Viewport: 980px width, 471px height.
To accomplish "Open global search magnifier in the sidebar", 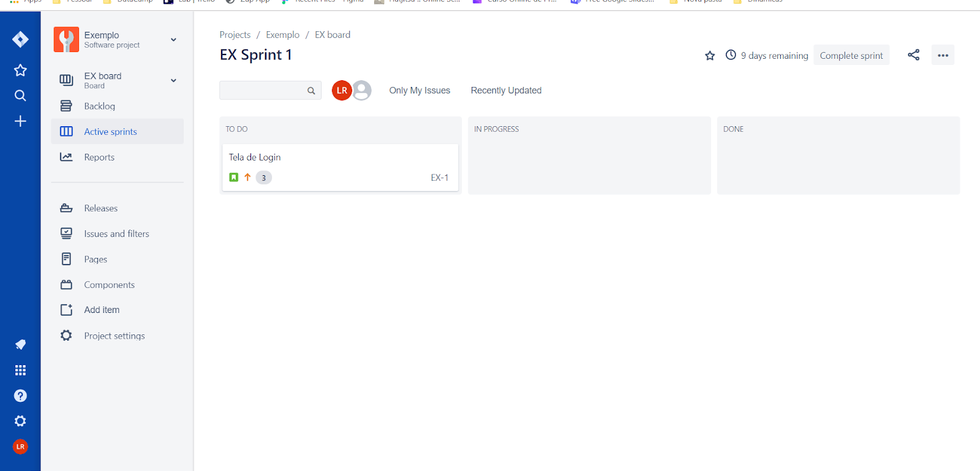I will point(20,96).
